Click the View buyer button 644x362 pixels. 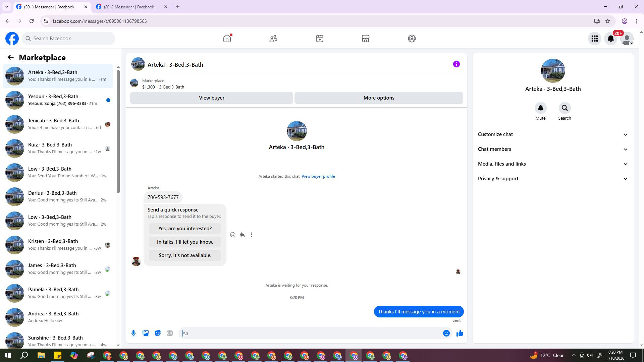[211, 98]
